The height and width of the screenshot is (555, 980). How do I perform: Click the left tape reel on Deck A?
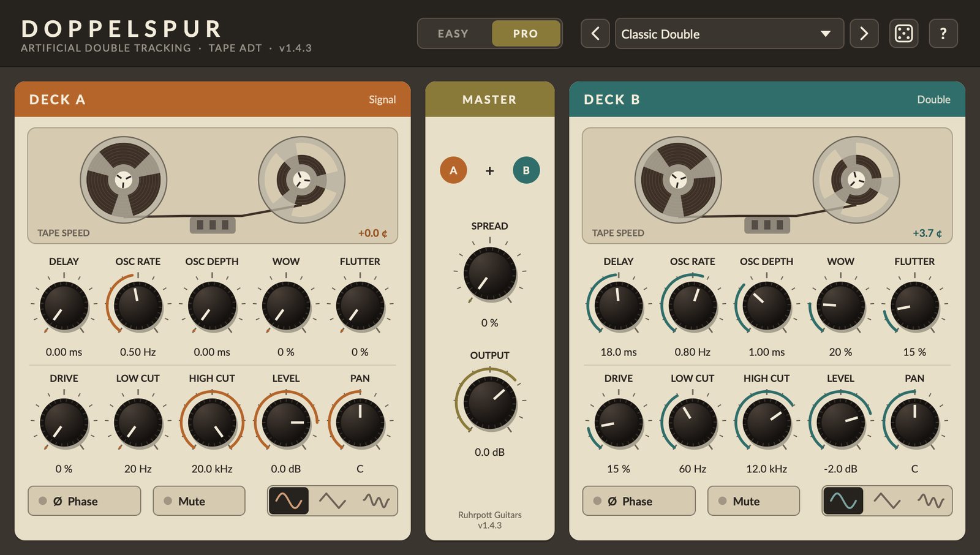[124, 179]
